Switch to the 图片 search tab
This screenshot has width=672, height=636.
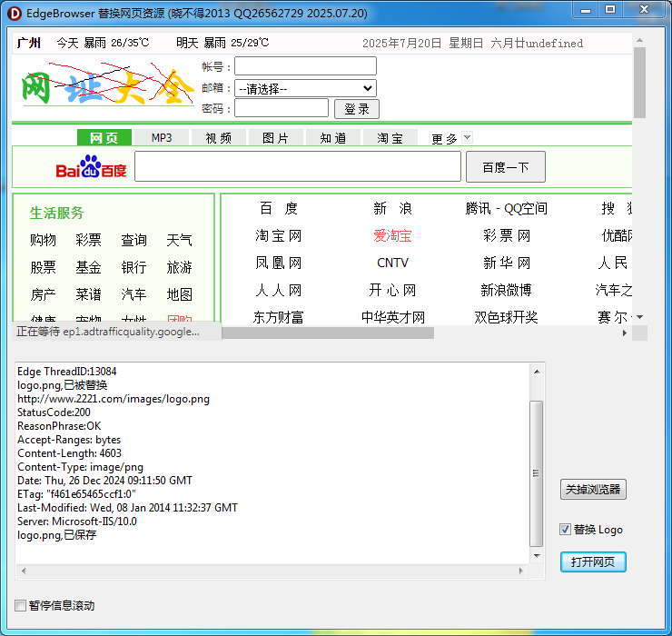[x=275, y=138]
